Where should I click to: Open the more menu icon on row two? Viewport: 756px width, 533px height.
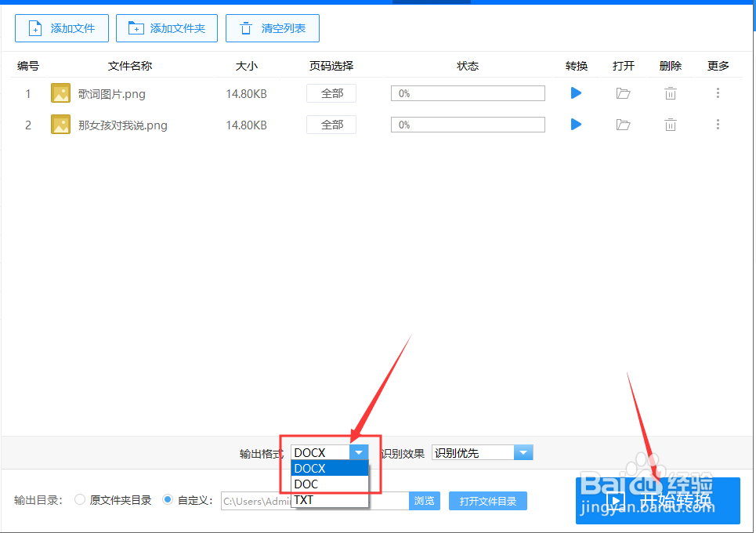pyautogui.click(x=718, y=124)
